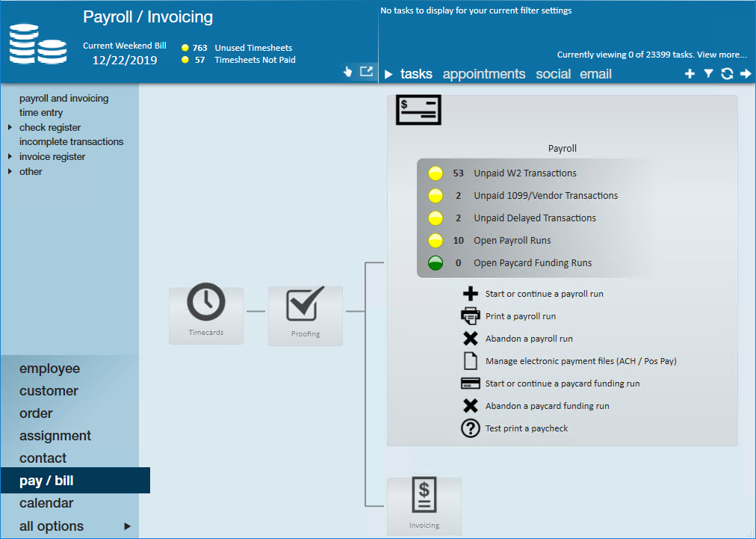The width and height of the screenshot is (756, 539).
Task: Open the View more tasks link
Action: tap(722, 55)
